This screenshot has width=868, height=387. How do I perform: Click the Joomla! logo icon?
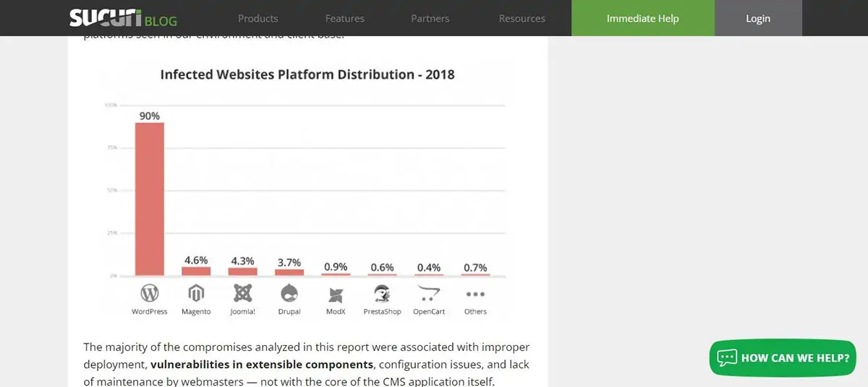pyautogui.click(x=242, y=293)
